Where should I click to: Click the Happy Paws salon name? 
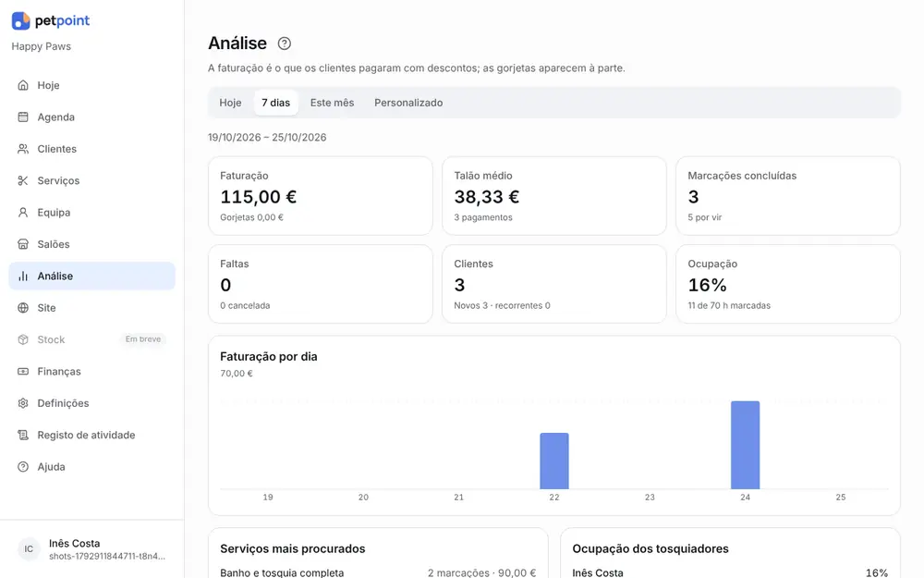coord(42,47)
